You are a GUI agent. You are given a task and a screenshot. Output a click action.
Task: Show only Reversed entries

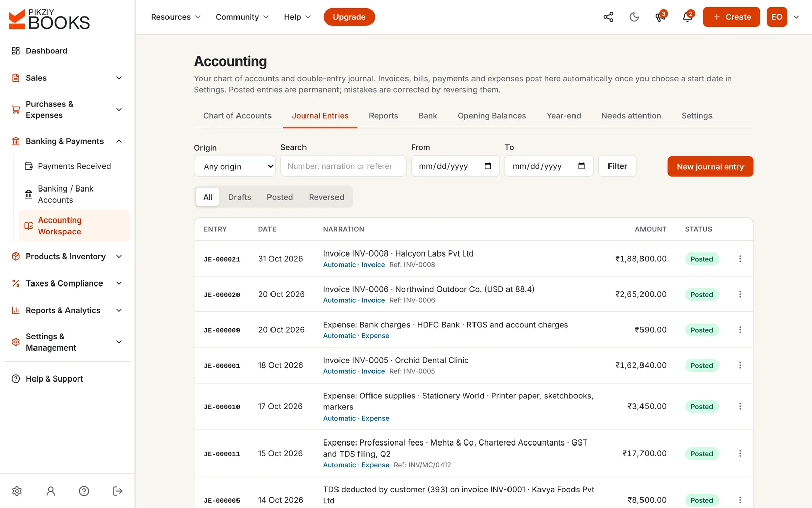coord(326,197)
